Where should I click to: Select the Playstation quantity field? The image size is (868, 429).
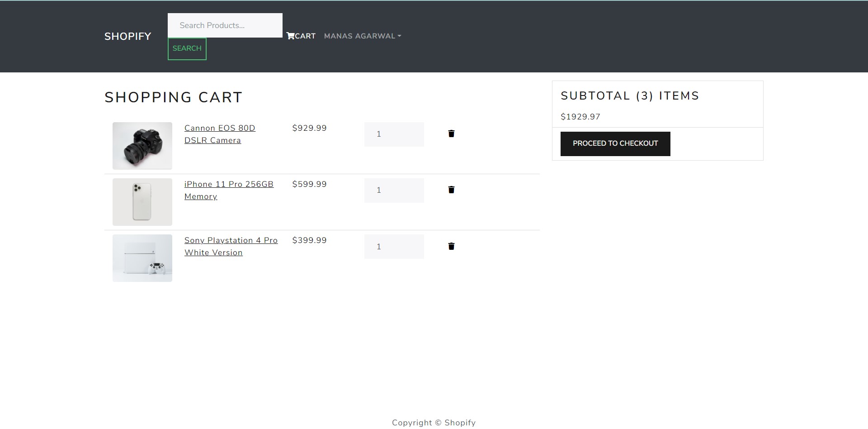tap(393, 246)
